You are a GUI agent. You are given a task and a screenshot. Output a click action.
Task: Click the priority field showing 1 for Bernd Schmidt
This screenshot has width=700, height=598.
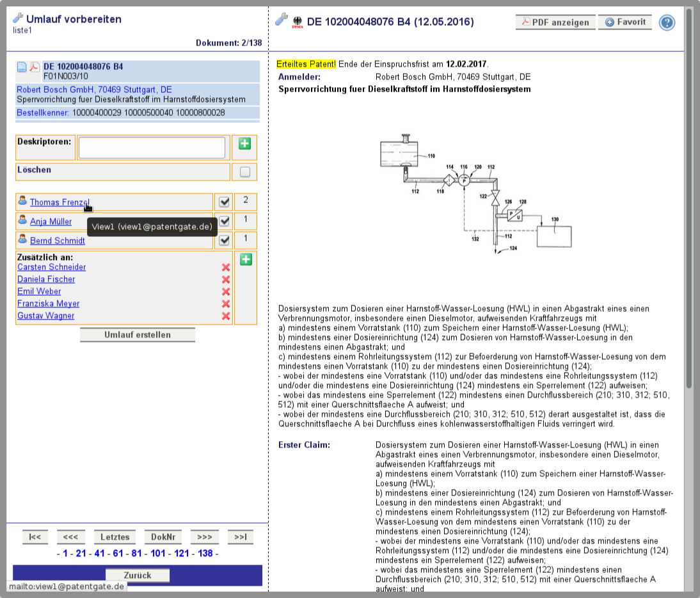(246, 240)
